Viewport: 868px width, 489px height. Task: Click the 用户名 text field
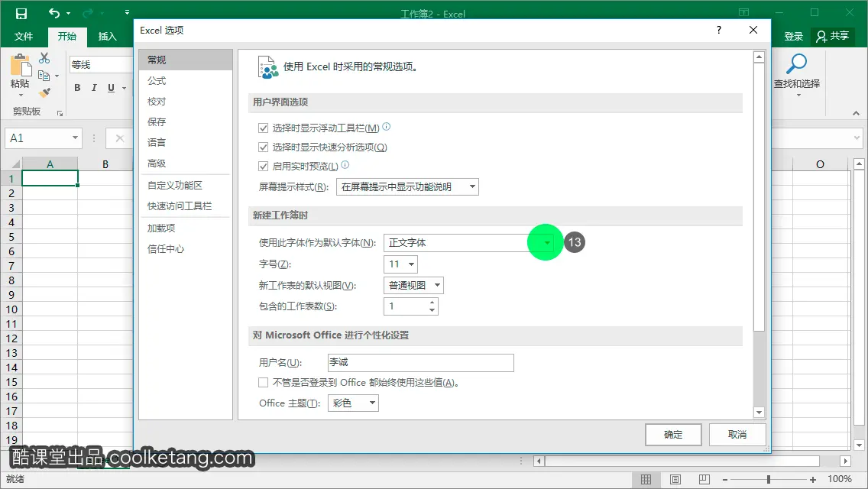click(421, 363)
